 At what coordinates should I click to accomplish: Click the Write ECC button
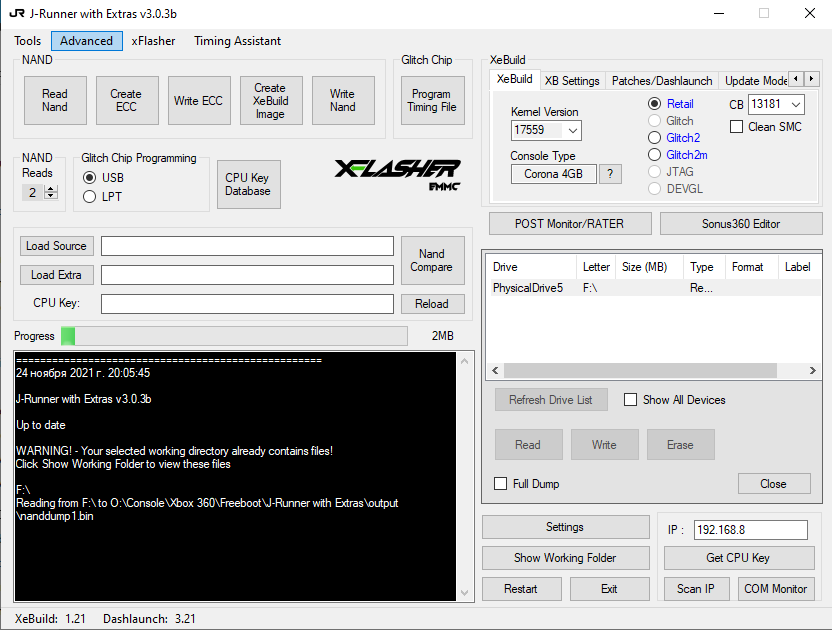tap(199, 100)
